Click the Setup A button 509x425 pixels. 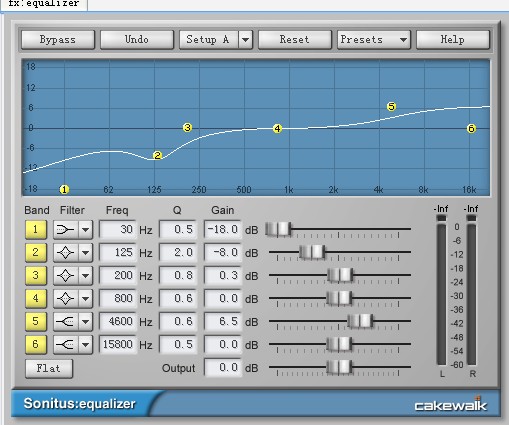209,40
